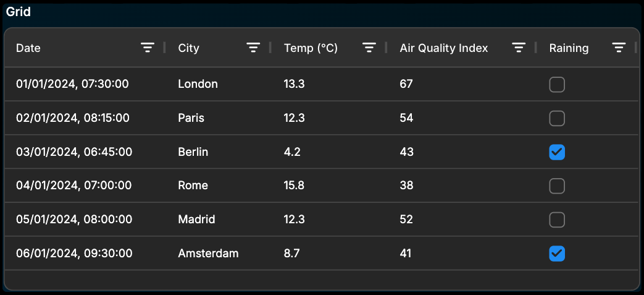Check the Raining box for Paris
The width and height of the screenshot is (644, 295).
tap(557, 119)
